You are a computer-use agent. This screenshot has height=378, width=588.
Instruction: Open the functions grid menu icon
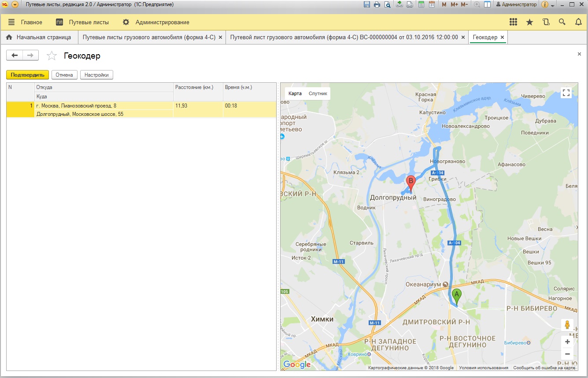click(513, 22)
